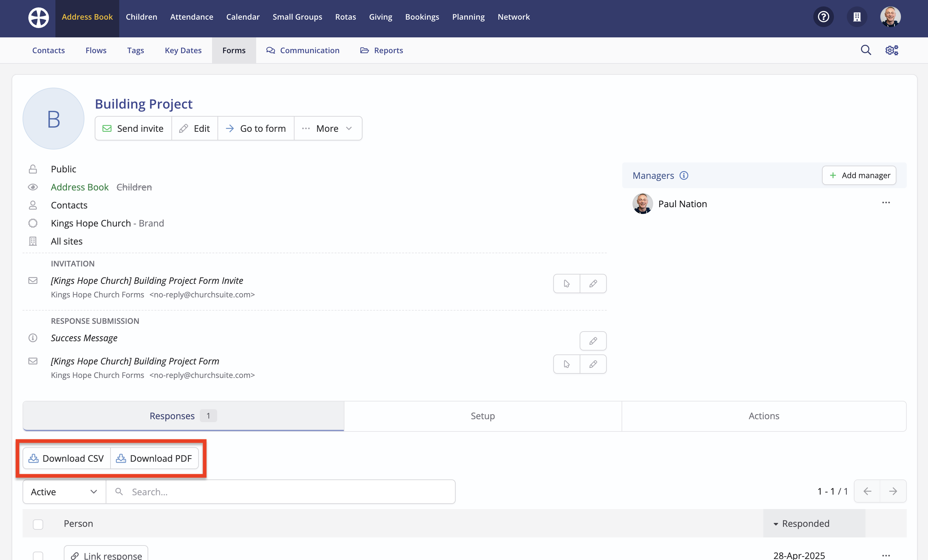Viewport: 928px width, 560px height.
Task: Click the building sites icon in header
Action: 857,17
